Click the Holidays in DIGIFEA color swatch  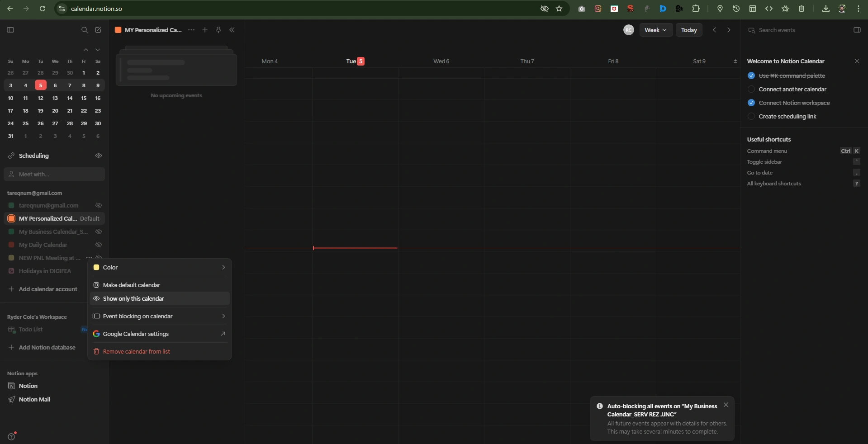click(11, 271)
